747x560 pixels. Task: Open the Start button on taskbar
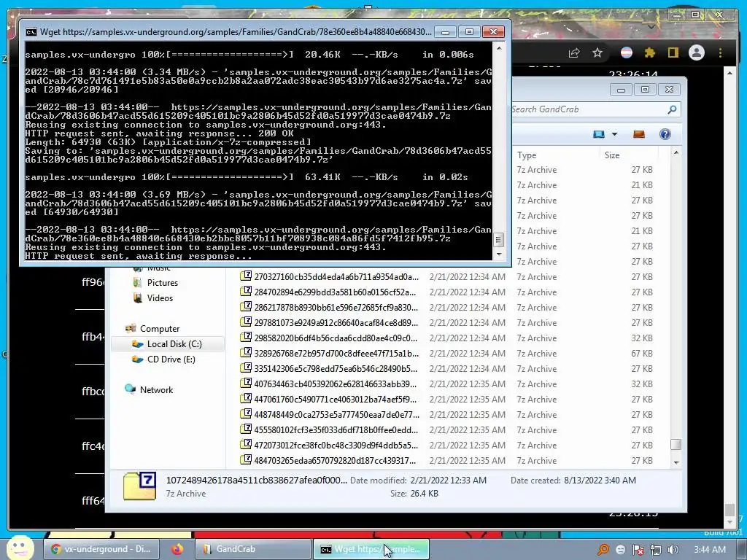[19, 548]
